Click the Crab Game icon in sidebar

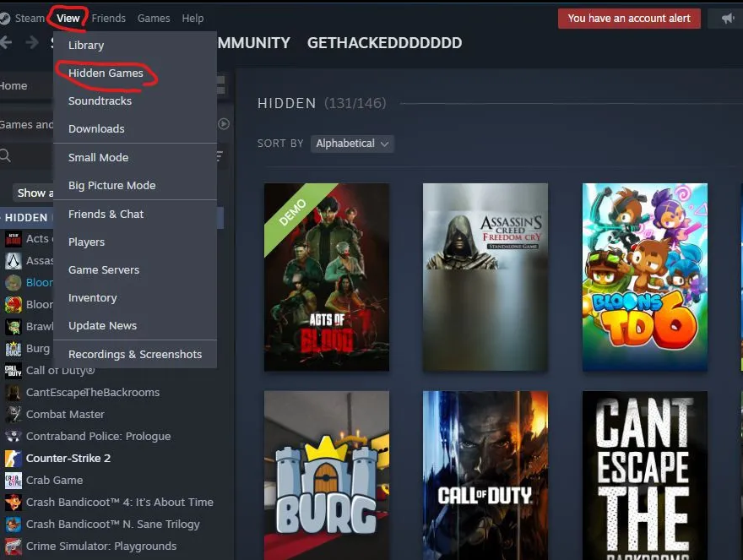click(x=13, y=481)
